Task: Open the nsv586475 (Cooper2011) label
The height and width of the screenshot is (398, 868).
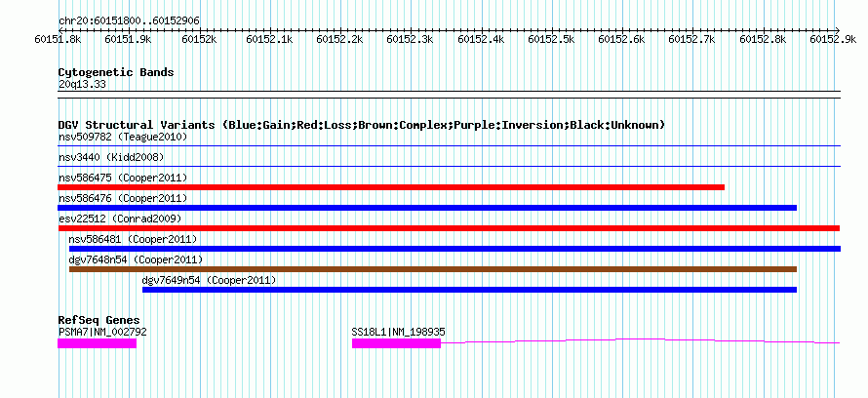Action: click(123, 178)
